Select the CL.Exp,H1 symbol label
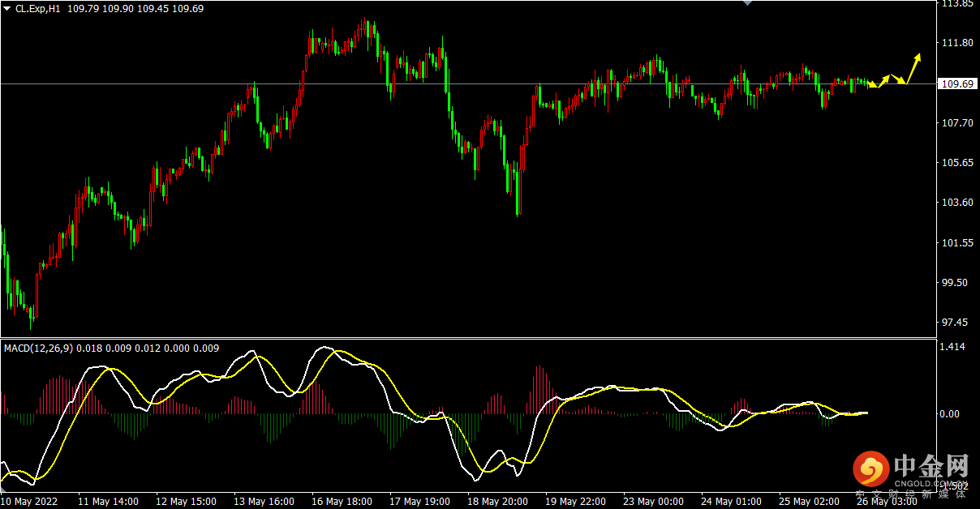Viewport: 980px width, 509px height. tap(39, 8)
